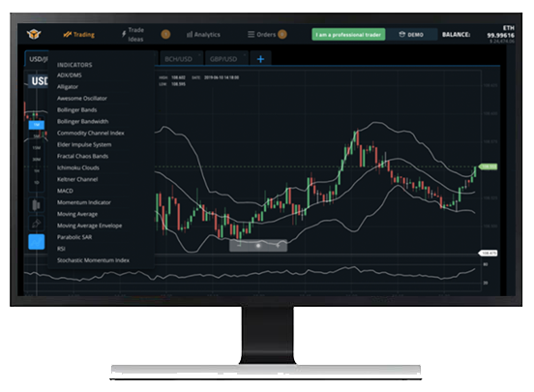Select the 1M timeframe
Screen dimensions: 534x392
pyautogui.click(x=37, y=125)
